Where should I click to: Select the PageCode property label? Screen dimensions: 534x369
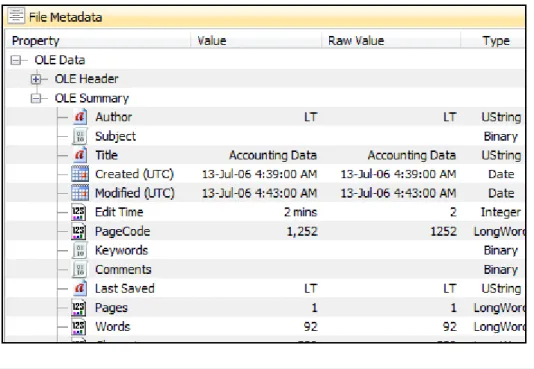[123, 232]
